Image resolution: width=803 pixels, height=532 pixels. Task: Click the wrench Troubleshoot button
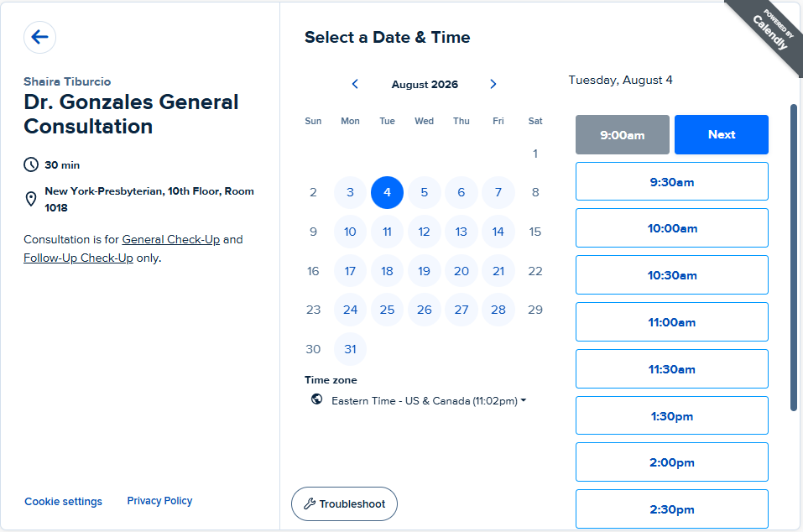[344, 503]
